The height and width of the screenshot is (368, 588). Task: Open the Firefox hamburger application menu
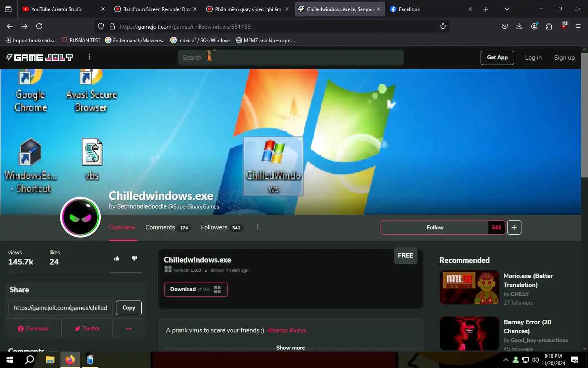578,26
